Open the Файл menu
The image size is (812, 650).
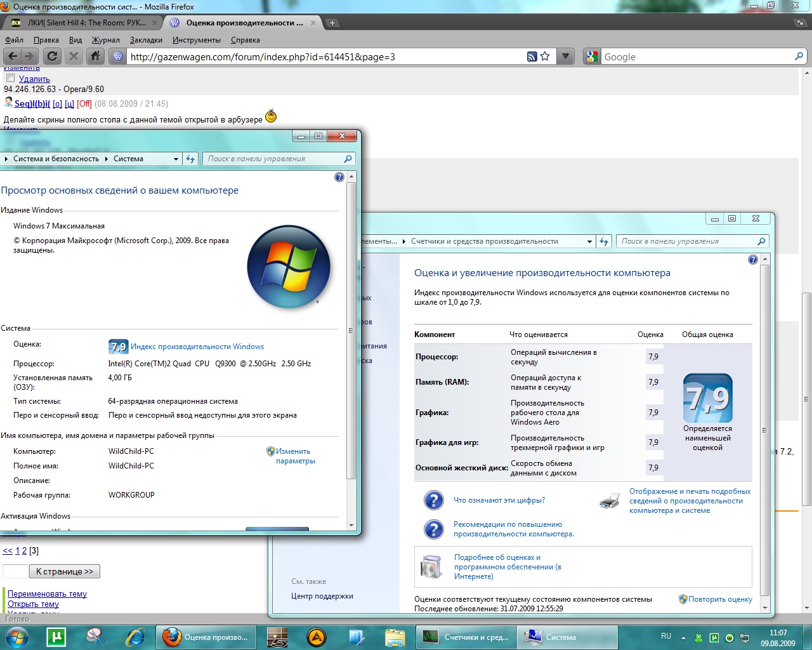click(14, 40)
